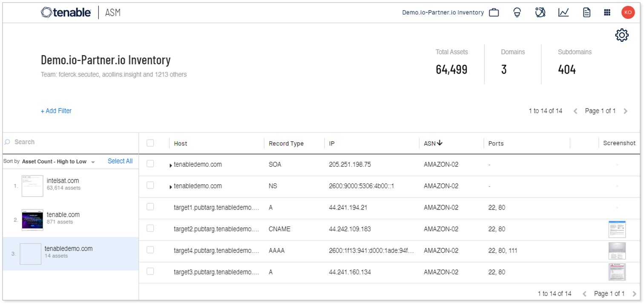Open the target4.pubtarg screenshot thumbnail
This screenshot has width=644, height=304.
coord(617,251)
